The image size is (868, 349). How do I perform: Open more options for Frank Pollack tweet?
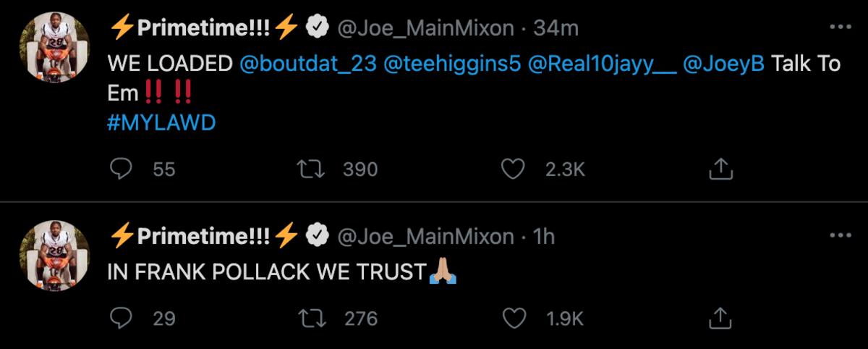pos(840,236)
